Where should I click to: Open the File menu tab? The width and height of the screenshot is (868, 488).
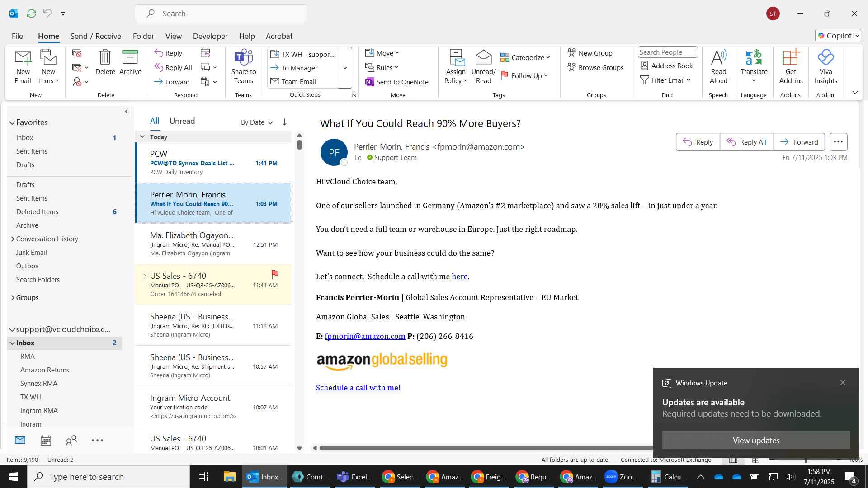(17, 36)
